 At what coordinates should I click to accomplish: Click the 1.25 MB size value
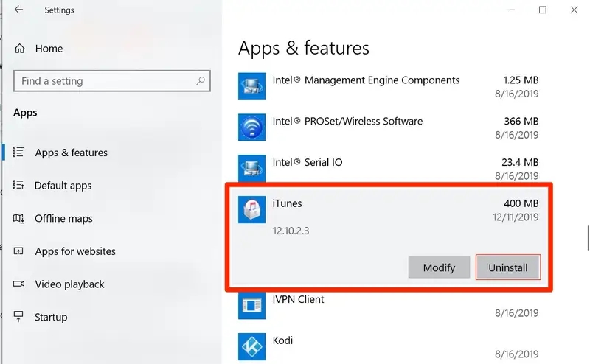pyautogui.click(x=521, y=80)
